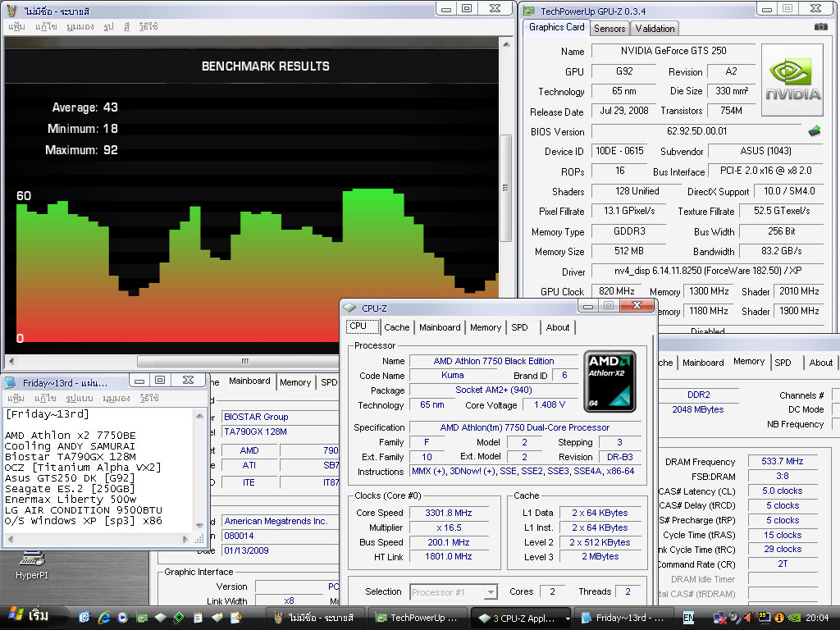The image size is (840, 630).
Task: Click the NVIDIA logo in GPU-Z
Action: pos(792,79)
